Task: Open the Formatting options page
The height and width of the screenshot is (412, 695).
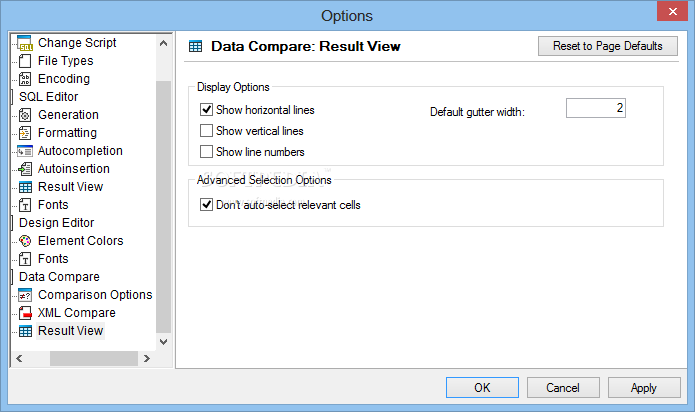Action: (x=67, y=133)
